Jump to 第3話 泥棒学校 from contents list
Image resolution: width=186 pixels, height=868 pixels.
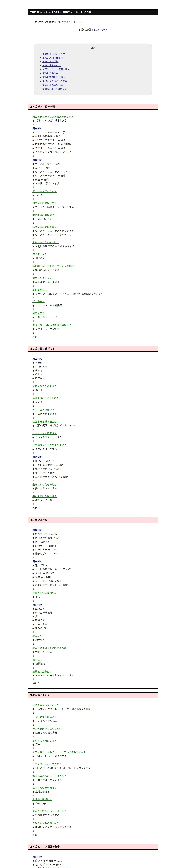click(x=50, y=62)
